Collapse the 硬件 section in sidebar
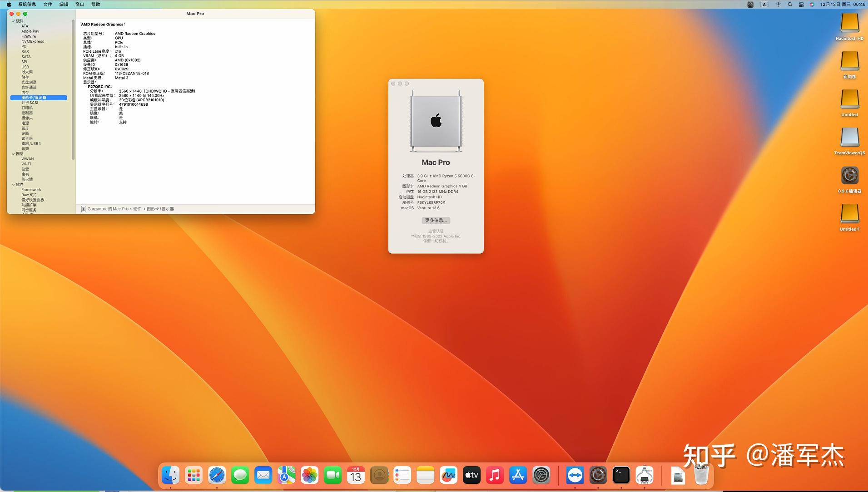 point(13,21)
